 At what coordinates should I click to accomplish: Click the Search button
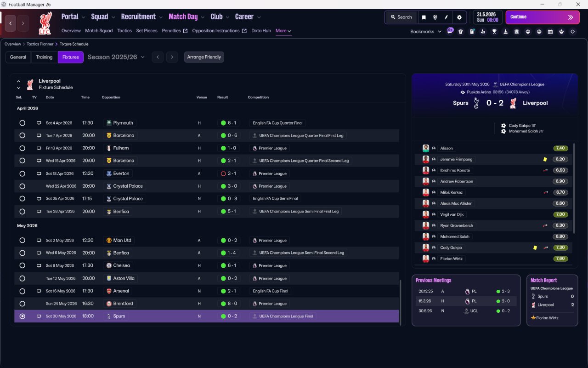pos(401,17)
